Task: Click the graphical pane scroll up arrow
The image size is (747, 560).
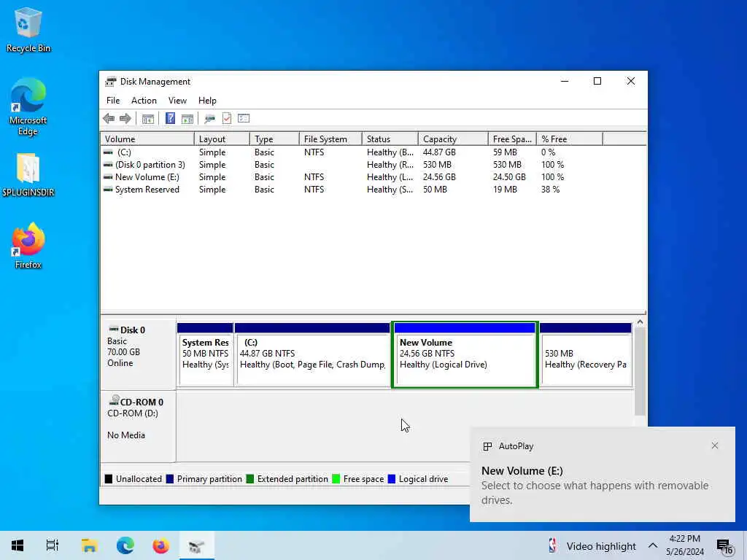Action: point(640,322)
